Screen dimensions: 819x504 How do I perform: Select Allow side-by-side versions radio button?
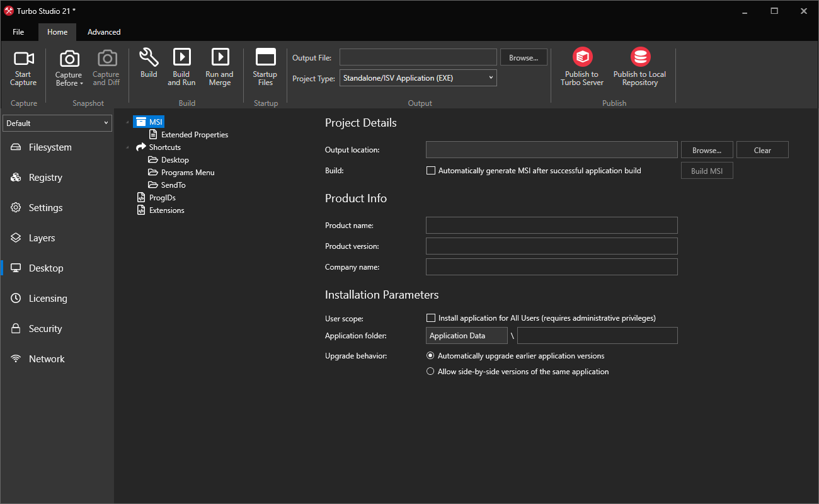(x=430, y=371)
